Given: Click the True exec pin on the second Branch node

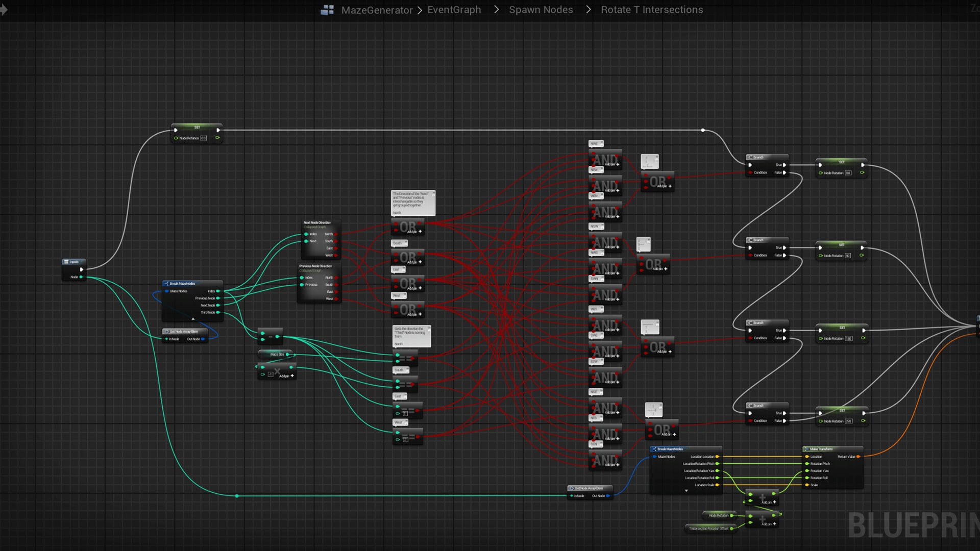Looking at the screenshot, I should (x=785, y=247).
